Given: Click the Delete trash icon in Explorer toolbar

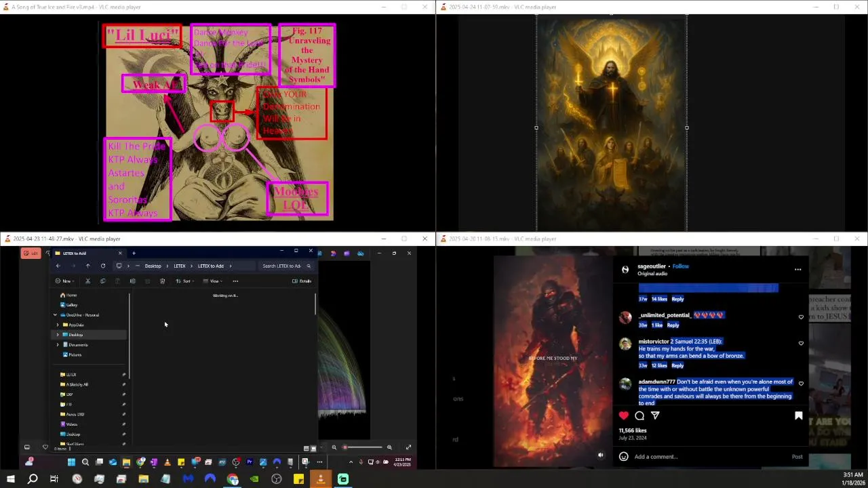Looking at the screenshot, I should [x=162, y=281].
